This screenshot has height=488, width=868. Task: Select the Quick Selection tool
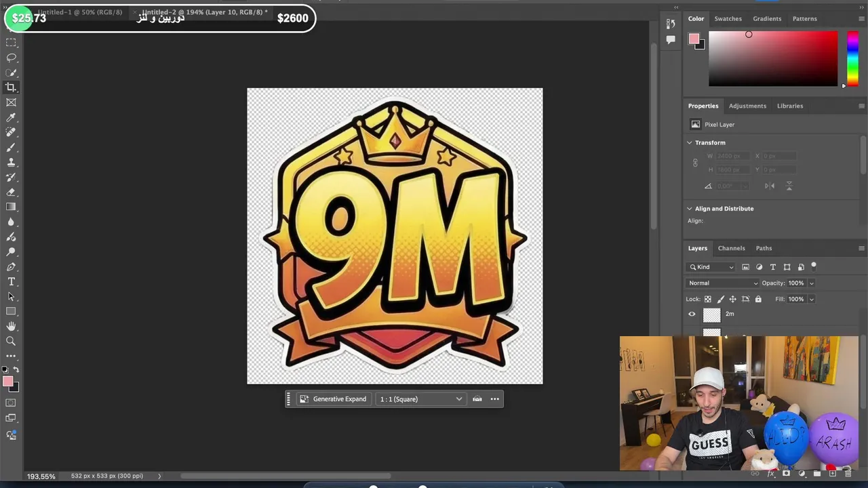(11, 73)
